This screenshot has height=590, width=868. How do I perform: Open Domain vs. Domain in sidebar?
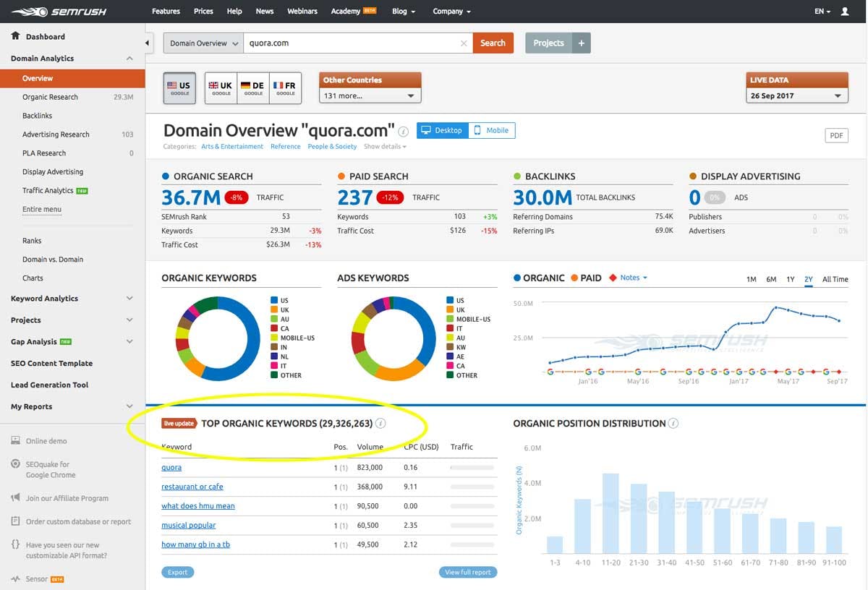click(53, 260)
